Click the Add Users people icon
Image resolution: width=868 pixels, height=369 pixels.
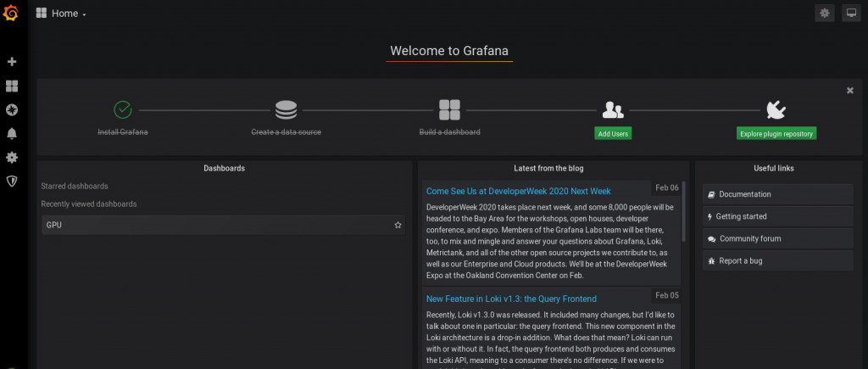(x=613, y=109)
